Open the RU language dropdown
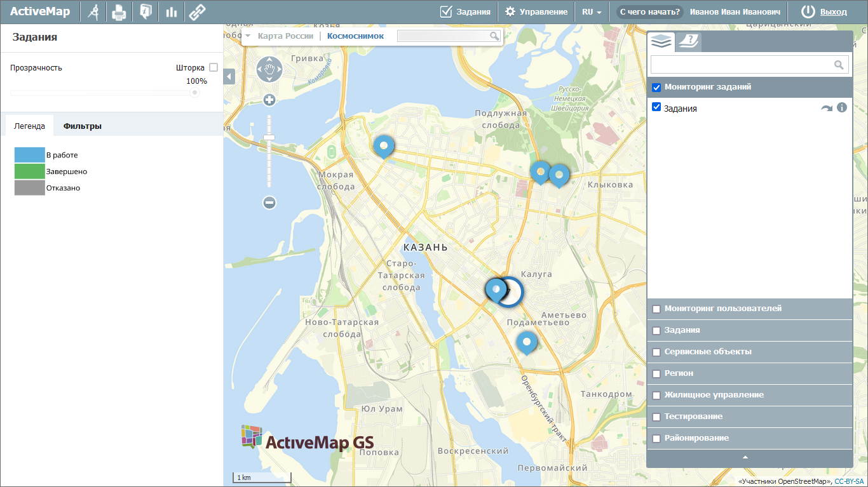868x487 pixels. 591,12
